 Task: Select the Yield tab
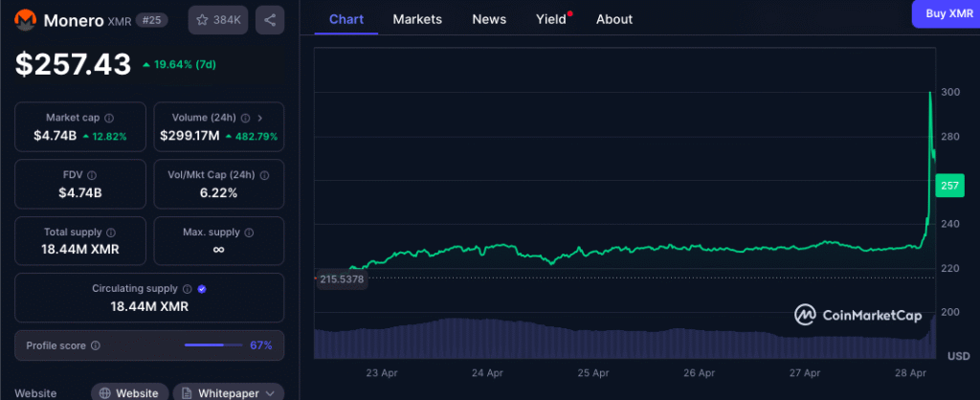550,19
